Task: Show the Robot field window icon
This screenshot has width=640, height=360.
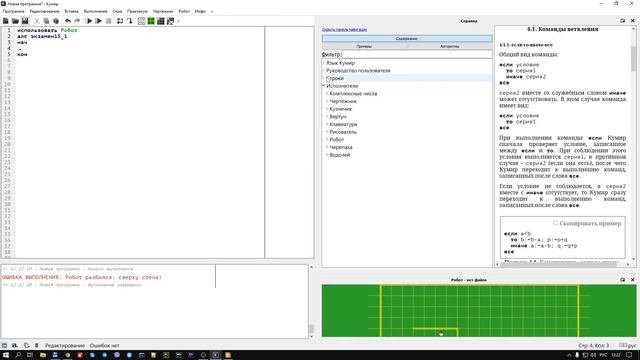Action: tap(141, 21)
